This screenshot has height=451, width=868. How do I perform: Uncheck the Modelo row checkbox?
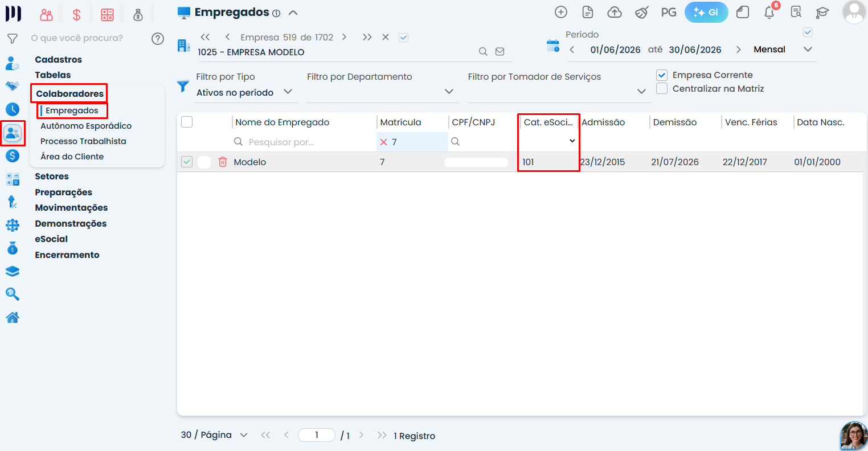point(187,162)
